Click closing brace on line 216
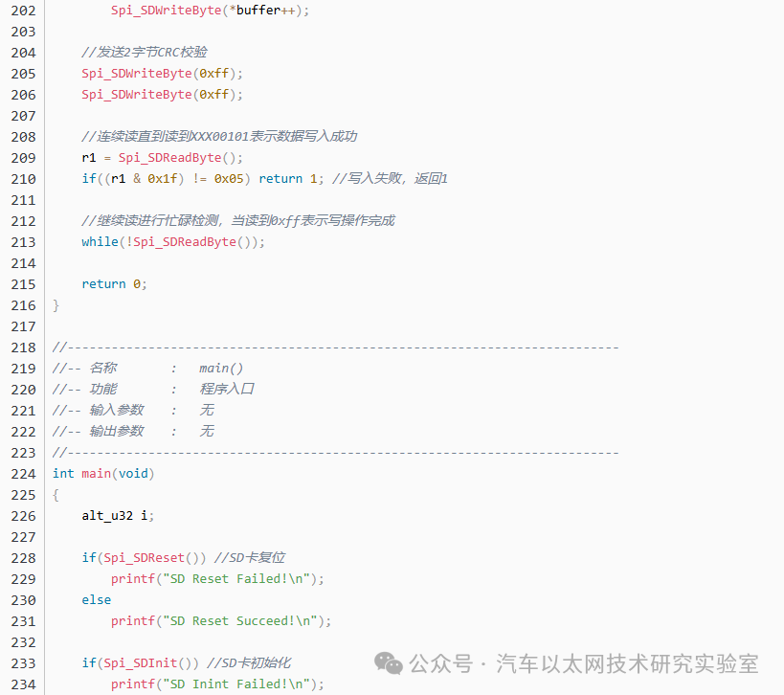 click(56, 305)
